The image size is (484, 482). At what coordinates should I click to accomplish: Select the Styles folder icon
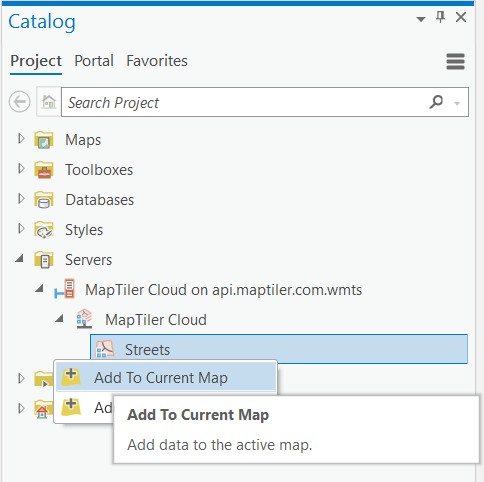pyautogui.click(x=44, y=230)
